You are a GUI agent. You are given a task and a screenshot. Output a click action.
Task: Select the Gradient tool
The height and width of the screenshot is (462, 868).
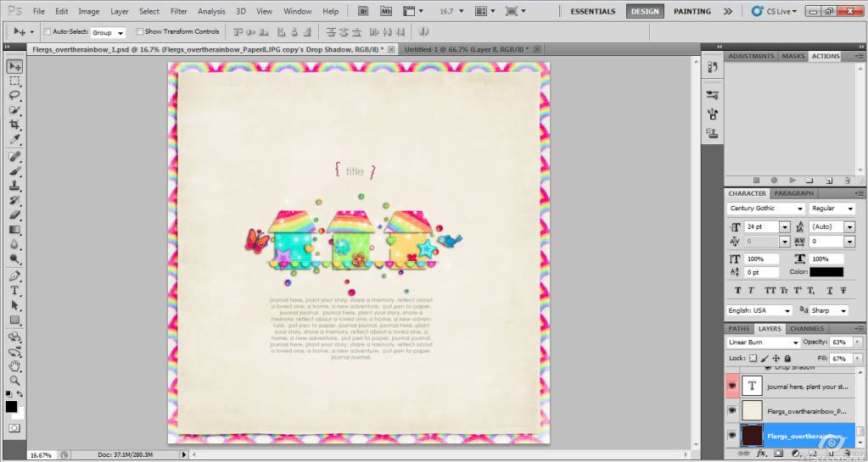(x=14, y=230)
